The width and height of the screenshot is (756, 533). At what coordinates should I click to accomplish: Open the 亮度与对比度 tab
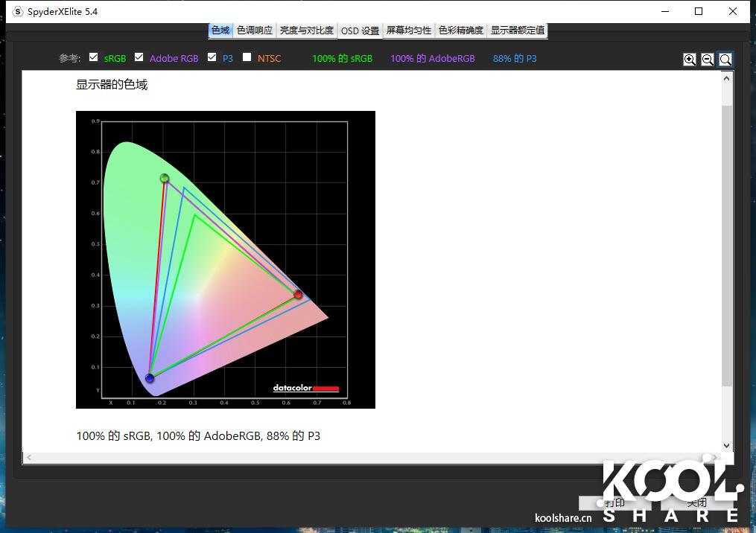coord(307,31)
